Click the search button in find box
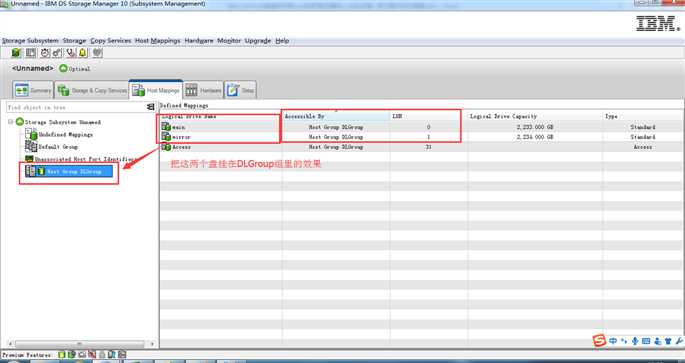The image size is (685, 363). coord(151,107)
